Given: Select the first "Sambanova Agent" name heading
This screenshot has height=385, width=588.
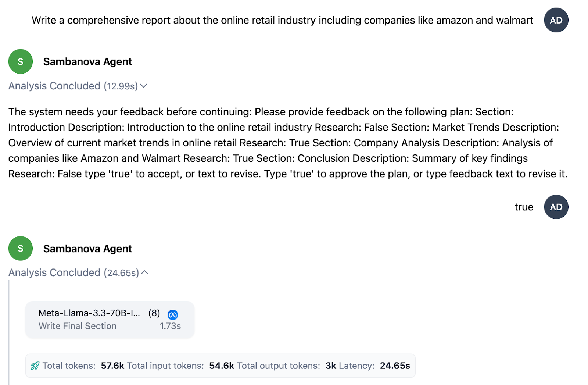Looking at the screenshot, I should [x=88, y=61].
